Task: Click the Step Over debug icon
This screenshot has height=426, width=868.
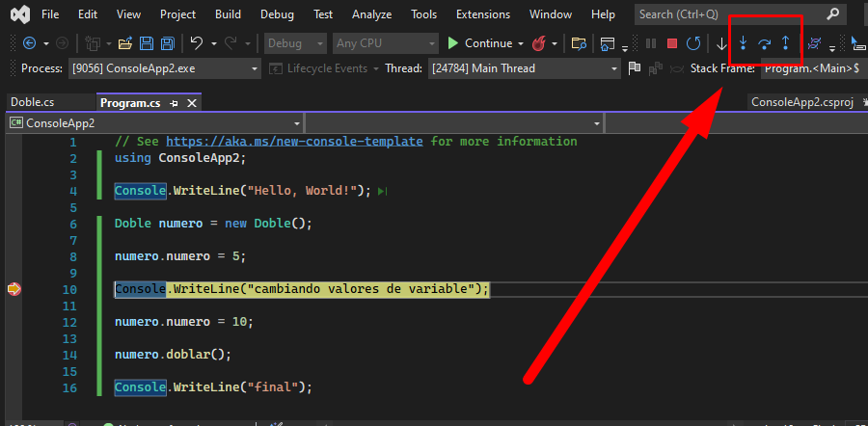Action: click(x=765, y=43)
